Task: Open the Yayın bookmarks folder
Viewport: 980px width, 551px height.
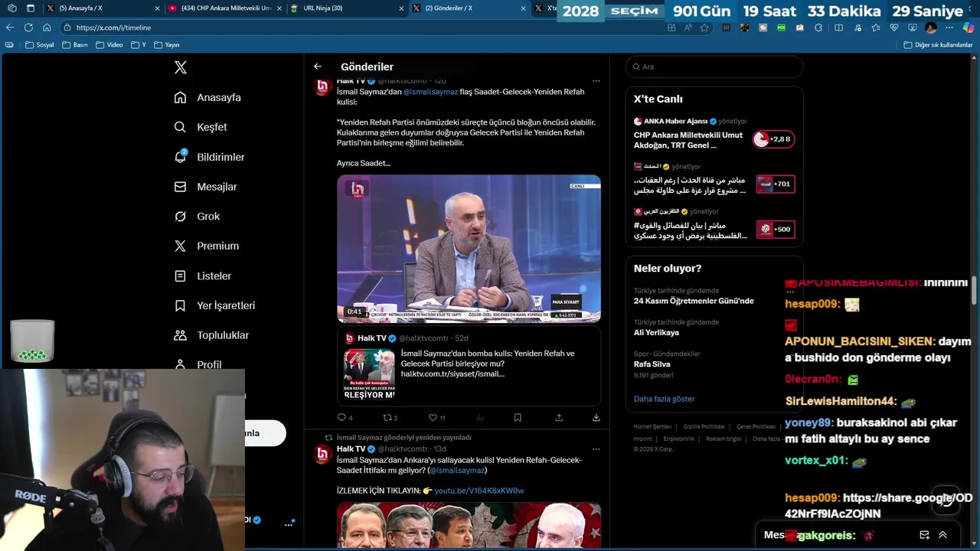Action: 166,44
